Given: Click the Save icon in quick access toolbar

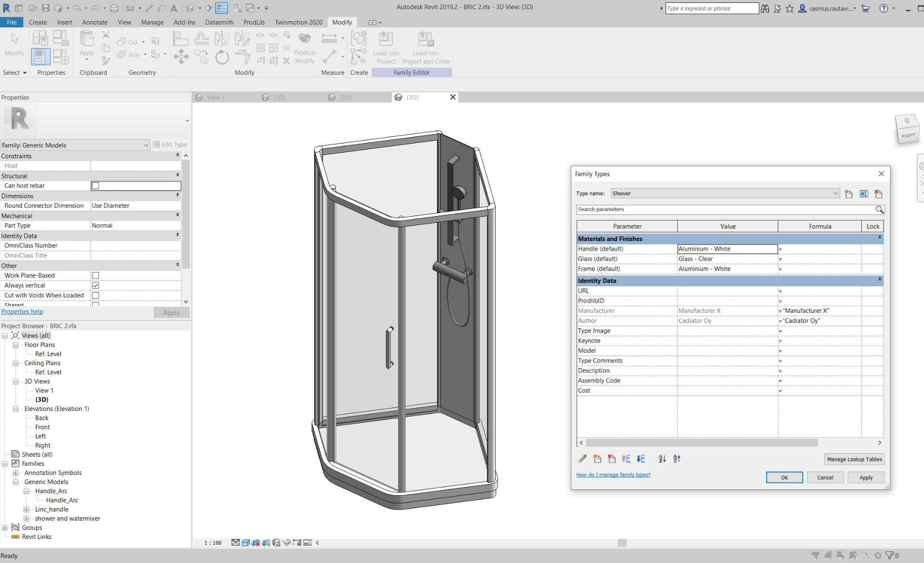Looking at the screenshot, I should pyautogui.click(x=45, y=8).
